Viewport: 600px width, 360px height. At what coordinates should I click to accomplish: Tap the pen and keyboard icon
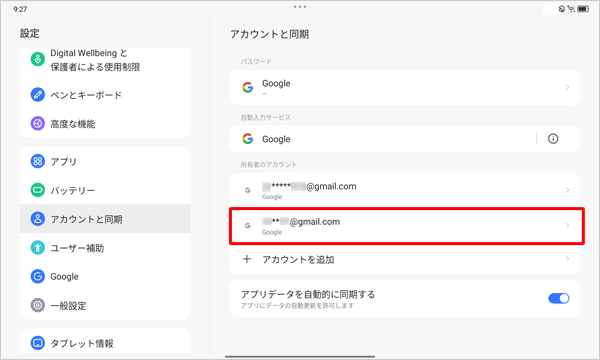[x=38, y=94]
